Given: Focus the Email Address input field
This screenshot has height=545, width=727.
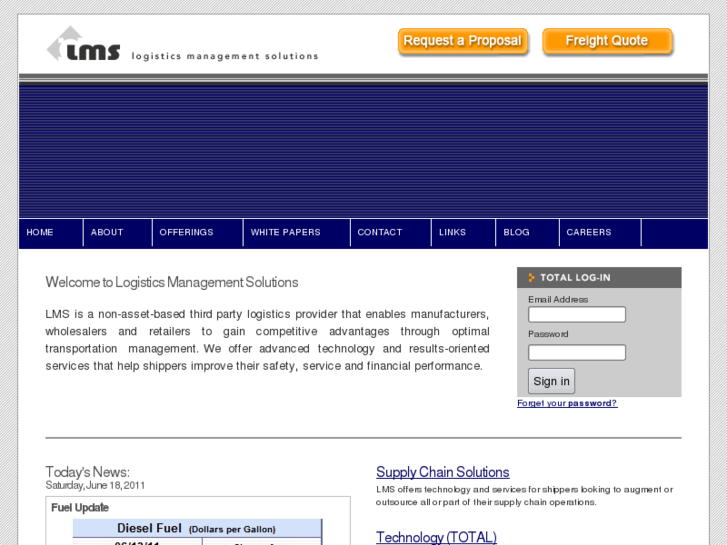Looking at the screenshot, I should pyautogui.click(x=577, y=314).
